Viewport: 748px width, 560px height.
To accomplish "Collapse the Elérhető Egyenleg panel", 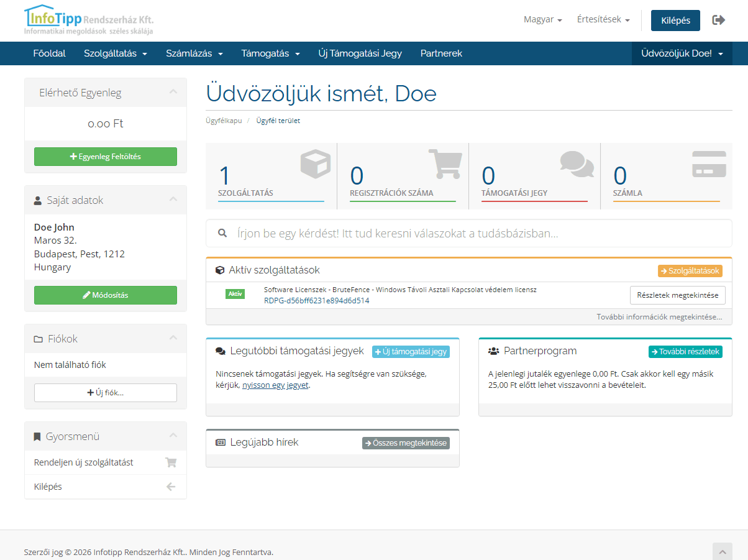I will (173, 93).
